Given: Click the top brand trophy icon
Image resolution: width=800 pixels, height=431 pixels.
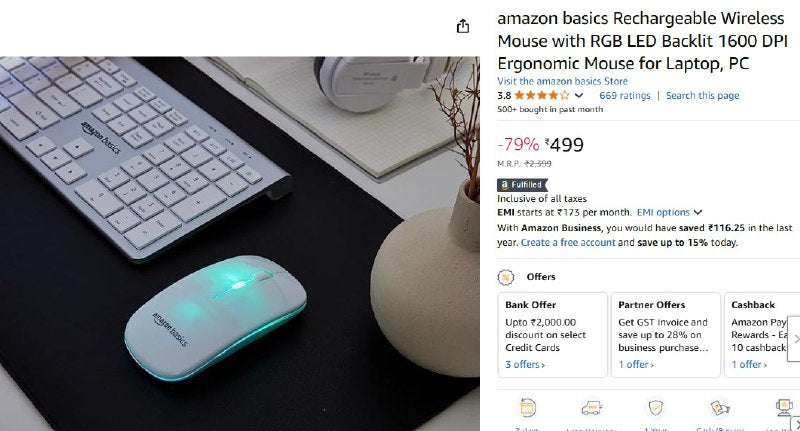Looking at the screenshot, I should click(x=783, y=408).
